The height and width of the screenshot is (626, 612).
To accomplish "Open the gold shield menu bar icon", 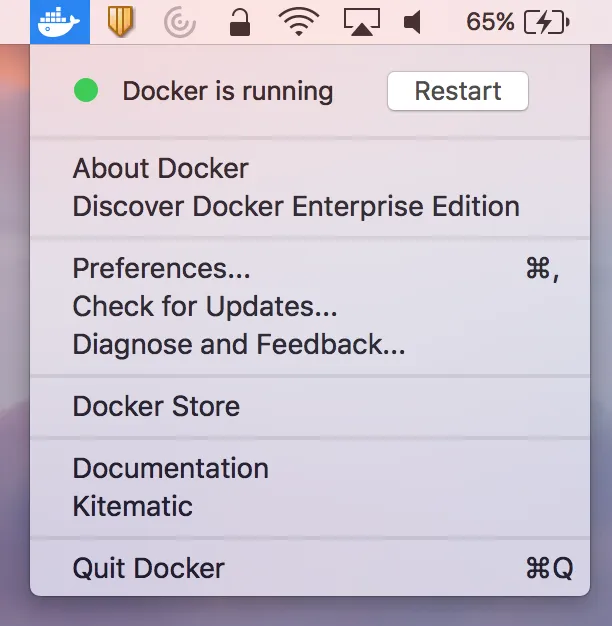I will coord(120,22).
